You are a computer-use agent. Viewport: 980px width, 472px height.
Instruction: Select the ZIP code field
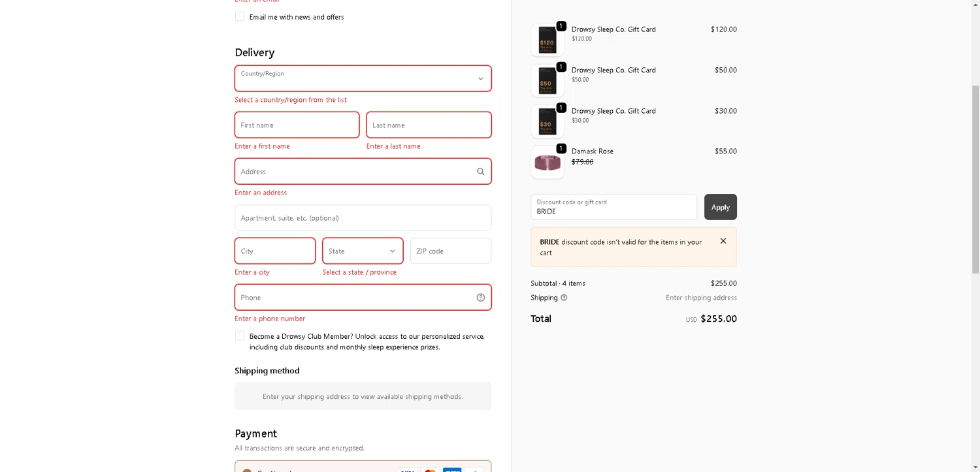[450, 251]
